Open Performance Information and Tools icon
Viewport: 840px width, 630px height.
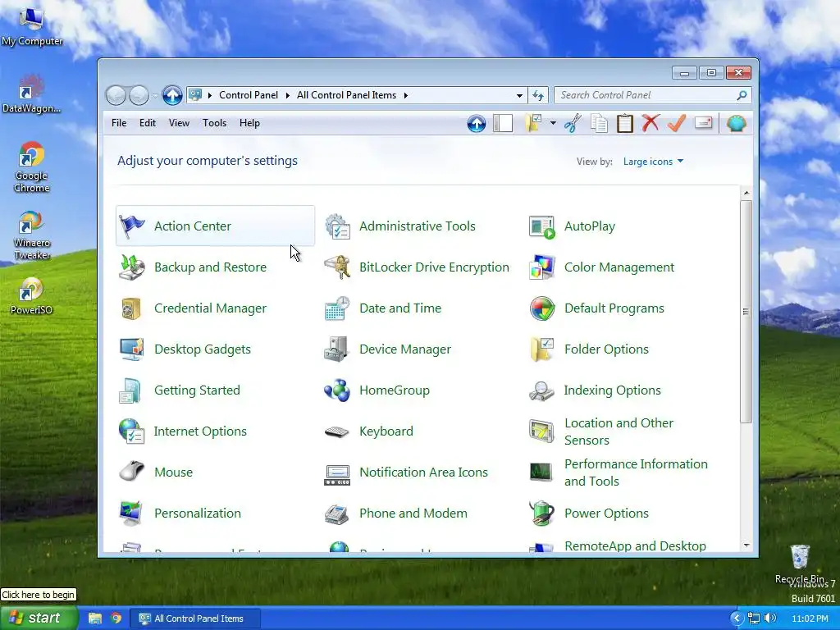[541, 472]
